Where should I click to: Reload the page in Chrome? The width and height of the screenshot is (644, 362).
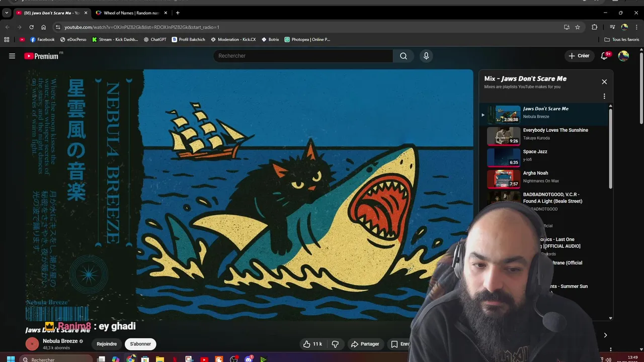(x=31, y=27)
